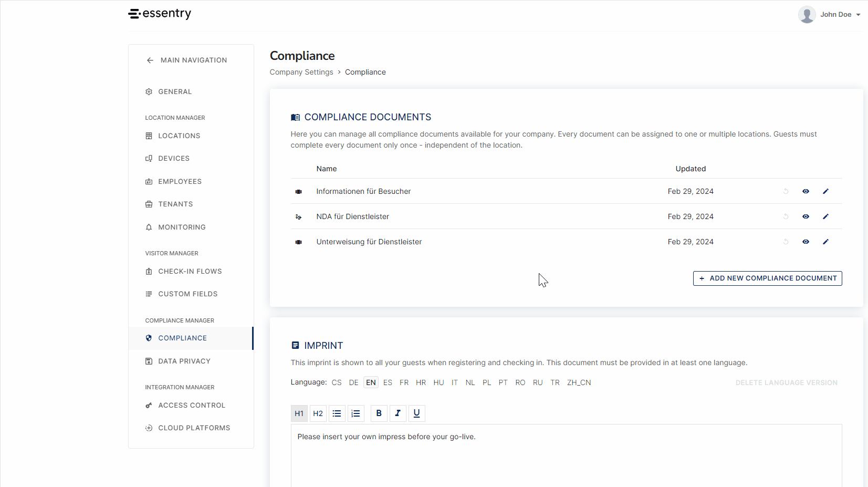This screenshot has height=487, width=868.
Task: Click the Custom Fields list icon
Action: point(149,294)
